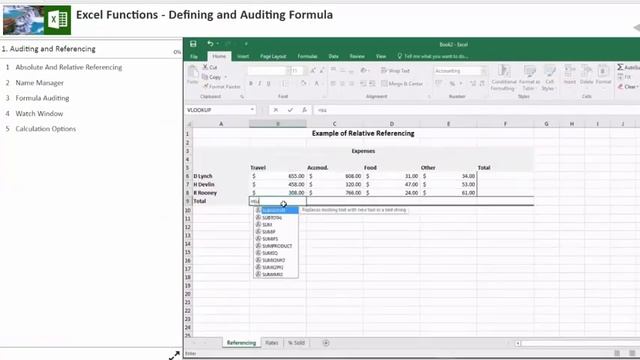The height and width of the screenshot is (360, 640).
Task: Switch to the Formulas ribbon tab
Action: (307, 56)
